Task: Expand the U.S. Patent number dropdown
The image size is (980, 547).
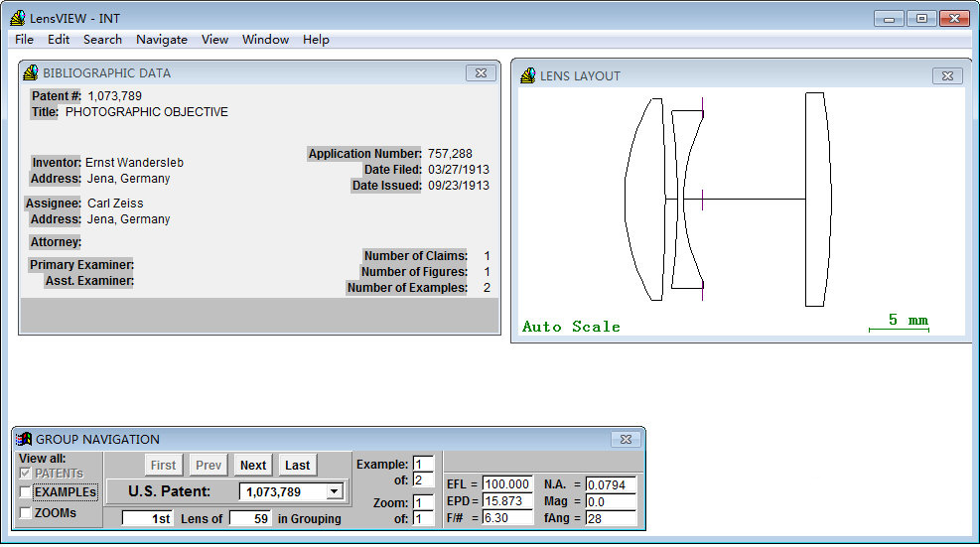Action: coord(334,491)
